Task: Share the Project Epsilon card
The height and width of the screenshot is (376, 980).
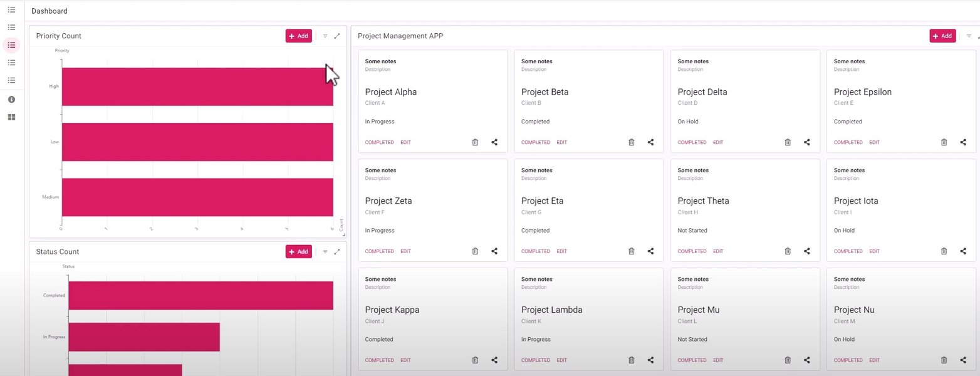Action: click(x=963, y=142)
